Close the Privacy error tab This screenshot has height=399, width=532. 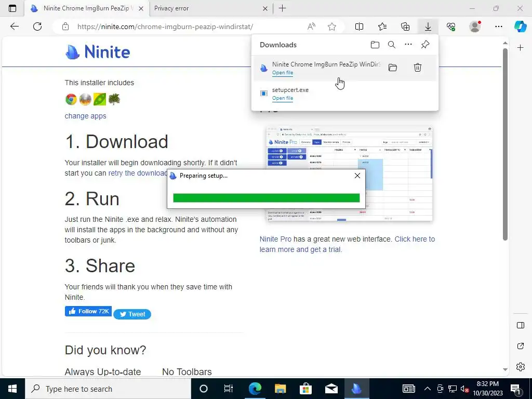[265, 8]
